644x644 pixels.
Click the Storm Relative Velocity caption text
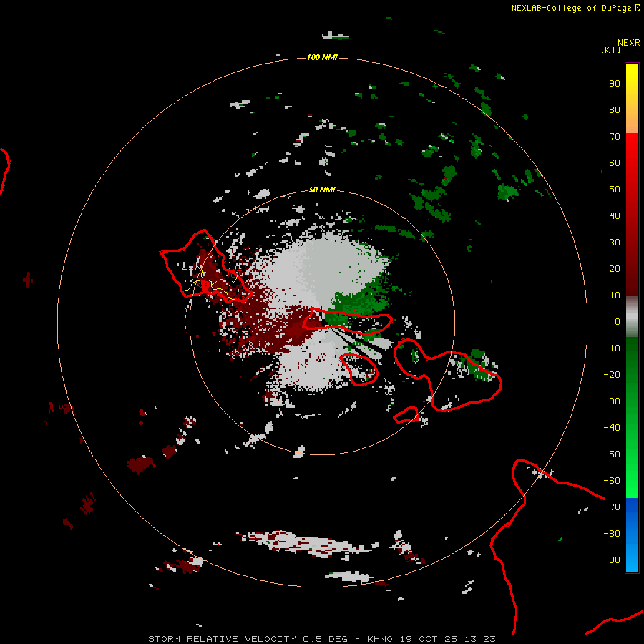coord(321,639)
